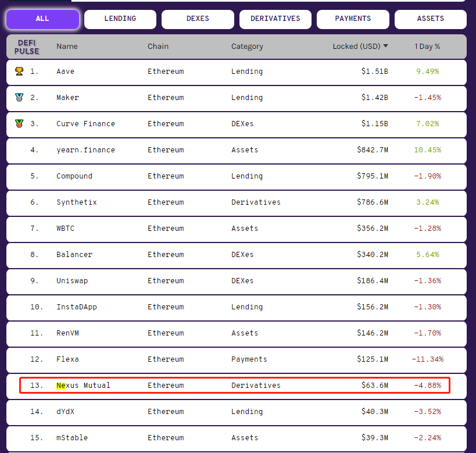Open the yearn.finance row
Screen dimensions: 476x453
coord(236,151)
